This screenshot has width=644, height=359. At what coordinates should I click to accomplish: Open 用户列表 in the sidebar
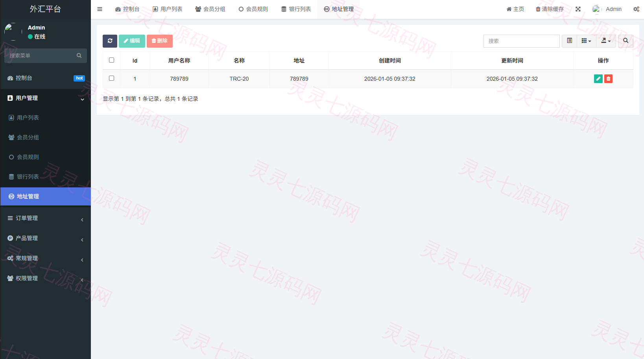(46, 118)
